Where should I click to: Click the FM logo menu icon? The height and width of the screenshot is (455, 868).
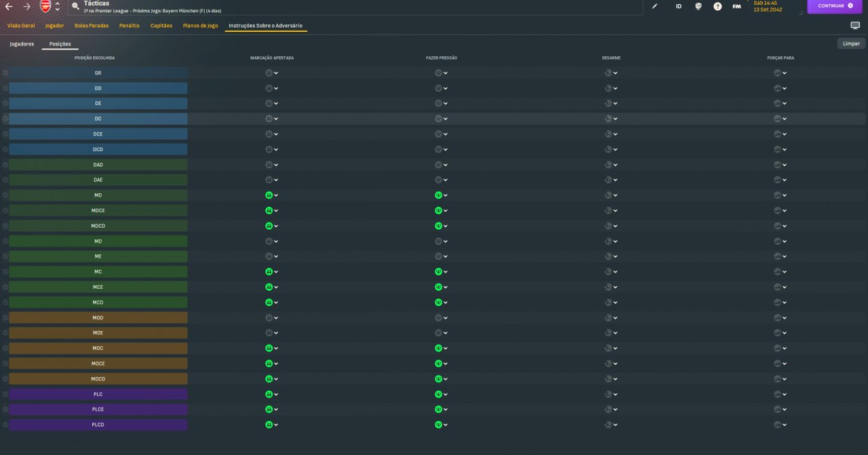coord(736,6)
